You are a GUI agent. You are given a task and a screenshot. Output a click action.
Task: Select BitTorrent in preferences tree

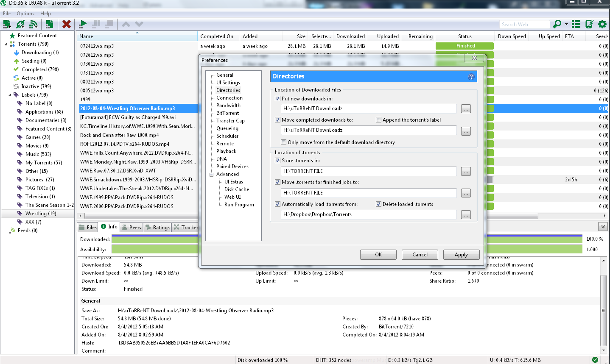pos(228,113)
